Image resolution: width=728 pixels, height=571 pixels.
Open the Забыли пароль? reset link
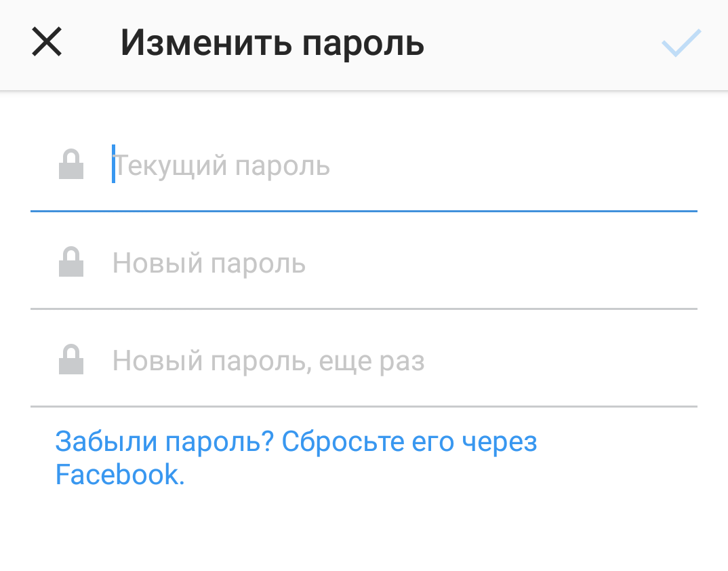pyautogui.click(x=296, y=443)
